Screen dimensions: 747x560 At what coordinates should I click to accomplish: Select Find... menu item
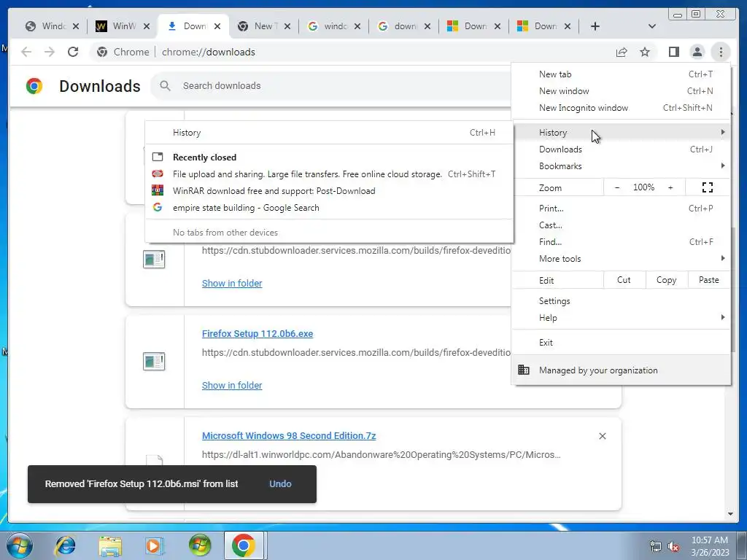coord(621,242)
